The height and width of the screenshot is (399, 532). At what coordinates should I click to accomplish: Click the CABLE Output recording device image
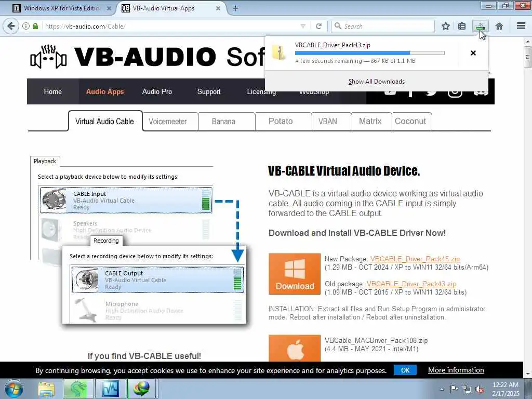point(86,279)
